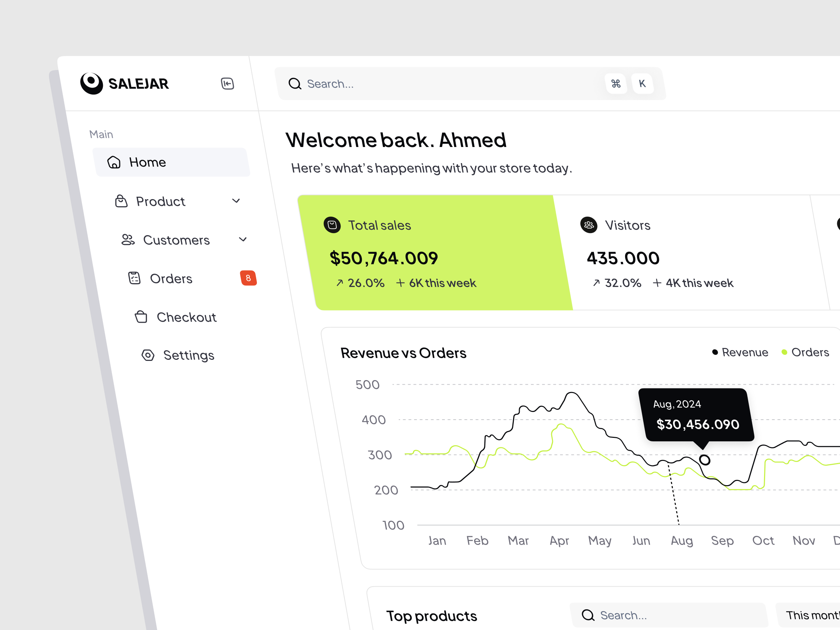Click the 26.0% growth figure

pos(366,283)
